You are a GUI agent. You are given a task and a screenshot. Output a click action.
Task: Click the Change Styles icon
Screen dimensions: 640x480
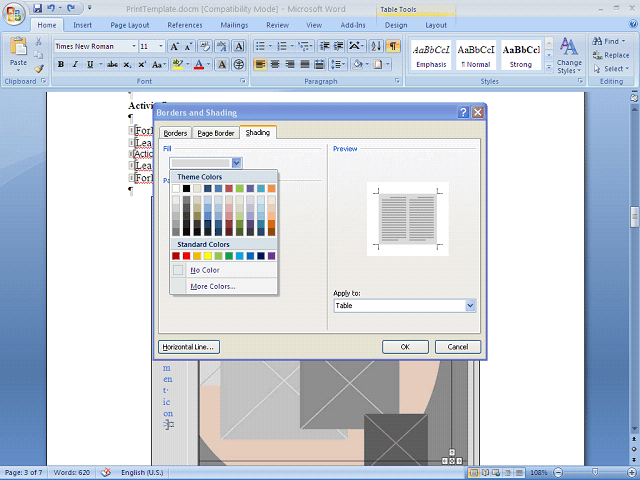(x=569, y=54)
